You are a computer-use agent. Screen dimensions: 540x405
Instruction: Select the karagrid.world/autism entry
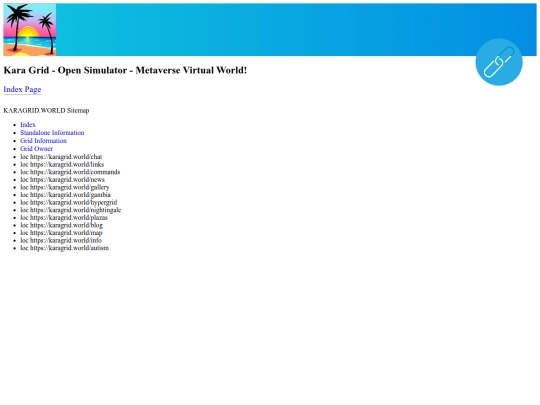coord(64,248)
